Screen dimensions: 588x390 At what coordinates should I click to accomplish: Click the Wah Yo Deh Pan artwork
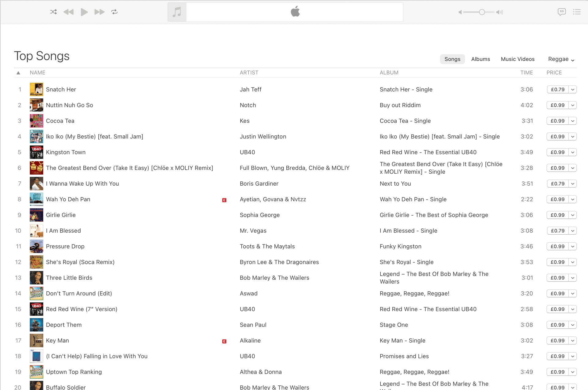click(36, 199)
